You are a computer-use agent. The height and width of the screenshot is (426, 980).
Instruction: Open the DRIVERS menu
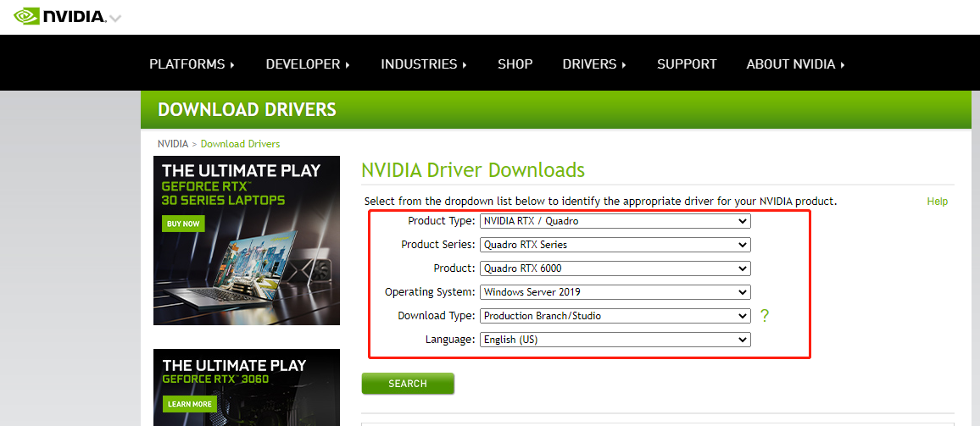pos(594,64)
